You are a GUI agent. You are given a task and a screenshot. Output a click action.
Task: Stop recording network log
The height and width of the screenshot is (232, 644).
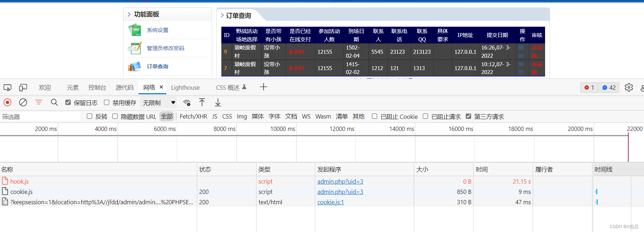(7, 102)
